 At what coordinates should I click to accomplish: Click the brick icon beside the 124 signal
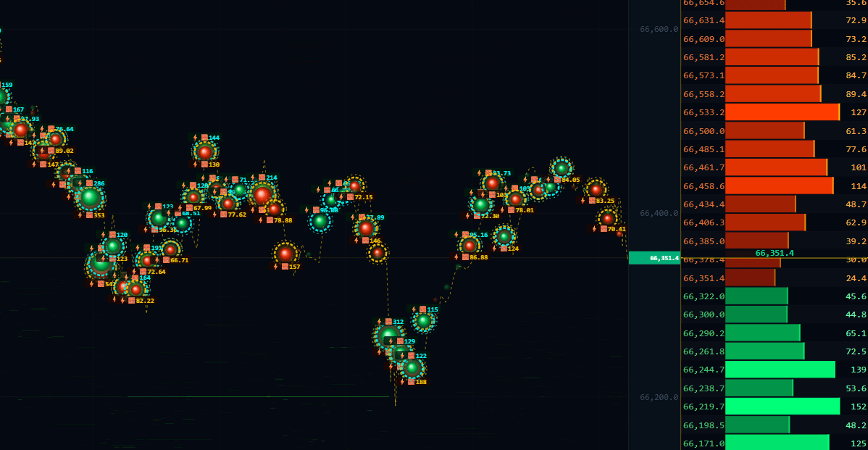pos(504,249)
